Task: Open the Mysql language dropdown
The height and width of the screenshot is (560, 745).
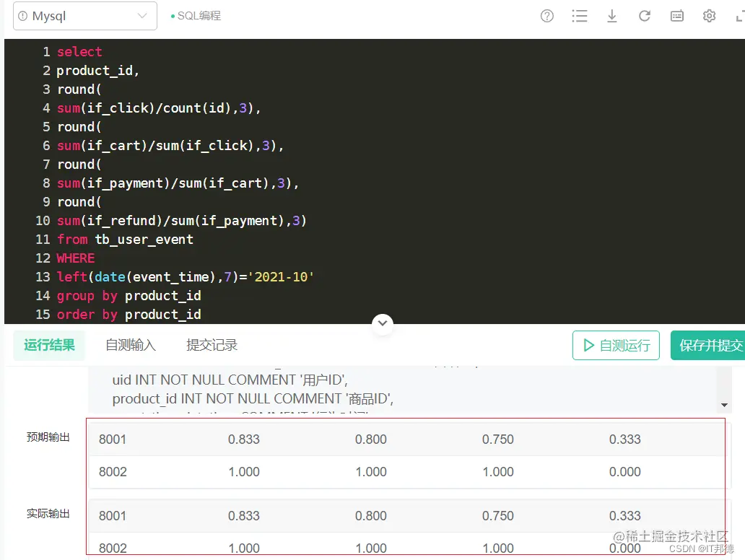Action: pos(85,16)
